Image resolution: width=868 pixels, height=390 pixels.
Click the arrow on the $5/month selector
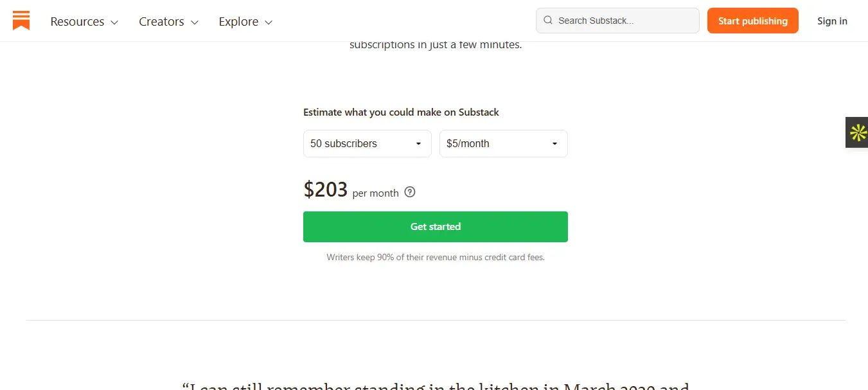click(x=554, y=144)
